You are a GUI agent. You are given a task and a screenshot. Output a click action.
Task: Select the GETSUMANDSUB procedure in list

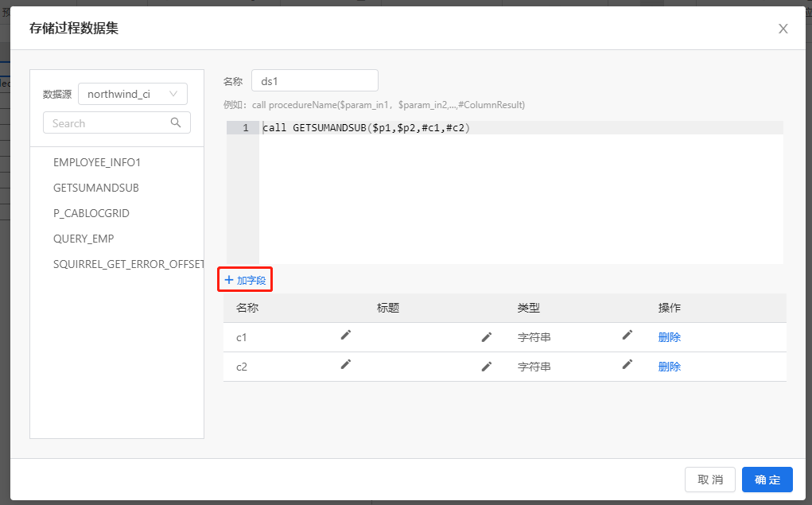pos(95,188)
